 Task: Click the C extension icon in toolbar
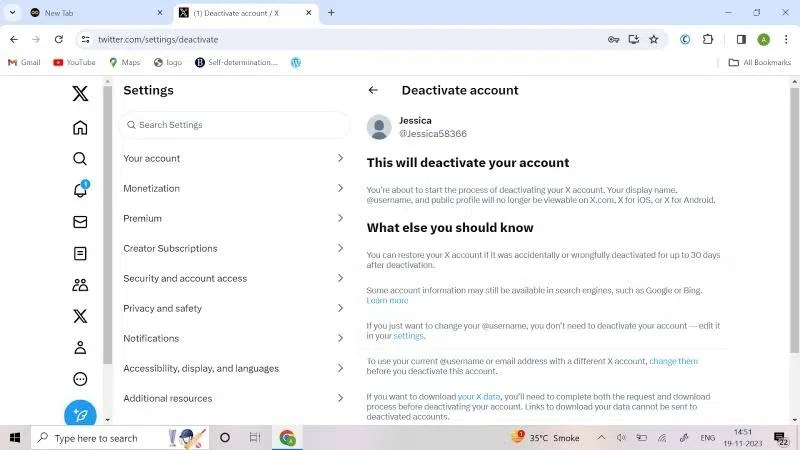pos(685,39)
